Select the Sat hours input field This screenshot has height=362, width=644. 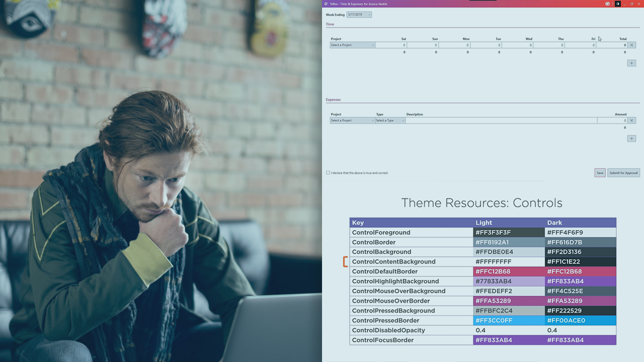[x=391, y=45]
